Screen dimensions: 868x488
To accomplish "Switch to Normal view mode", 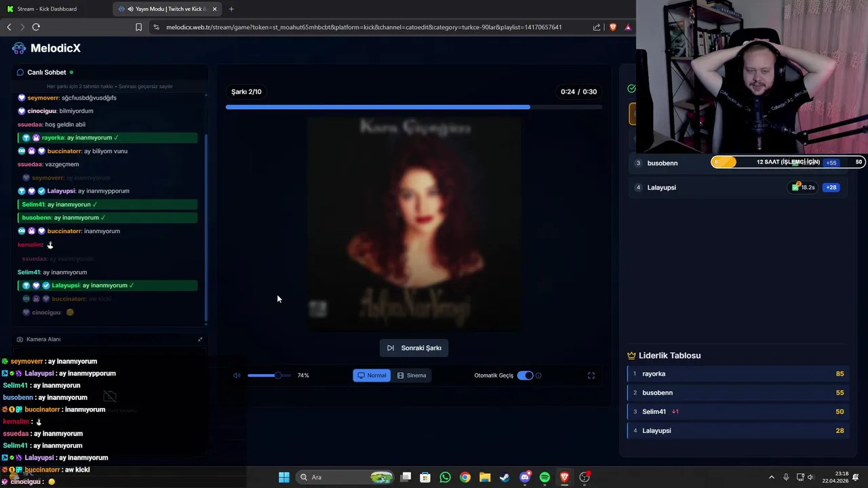I will 372,375.
